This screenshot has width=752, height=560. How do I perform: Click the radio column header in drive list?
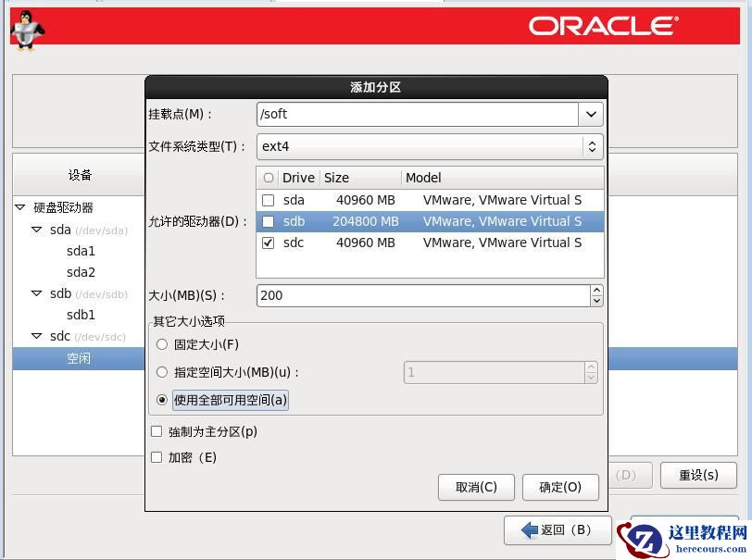pos(268,178)
